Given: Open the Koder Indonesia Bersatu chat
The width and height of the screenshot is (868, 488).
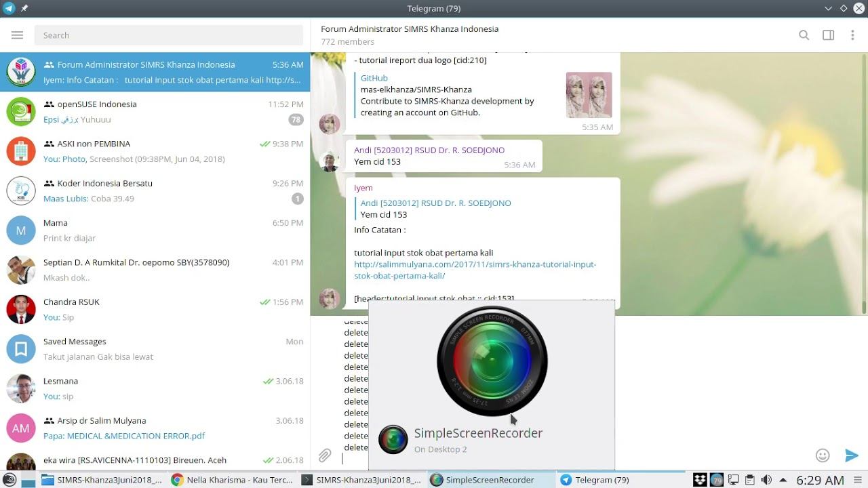Looking at the screenshot, I should click(155, 190).
